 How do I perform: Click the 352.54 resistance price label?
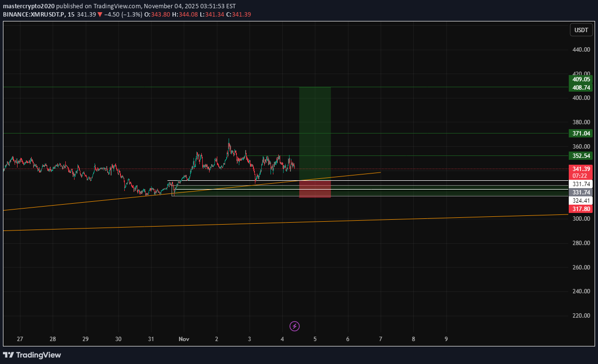[580, 156]
